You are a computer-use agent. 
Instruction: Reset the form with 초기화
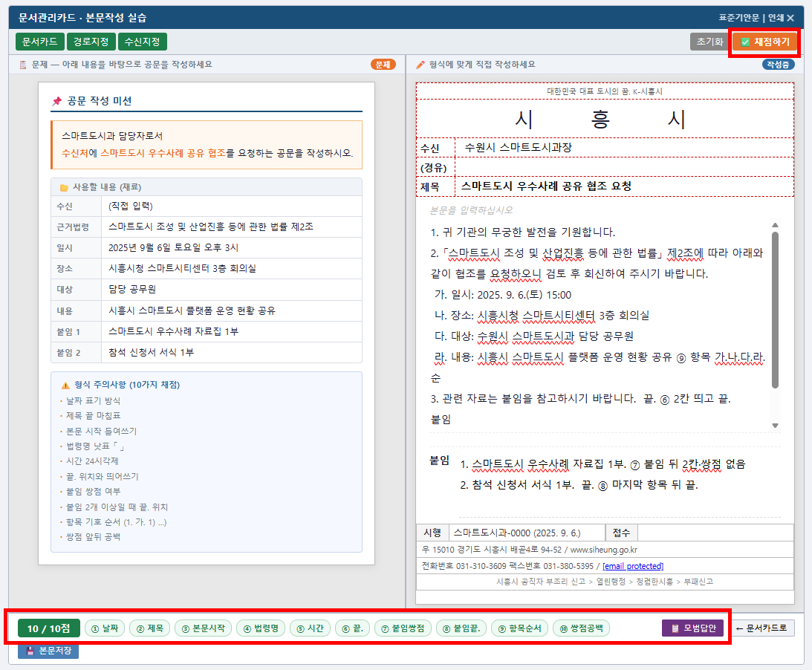(708, 42)
